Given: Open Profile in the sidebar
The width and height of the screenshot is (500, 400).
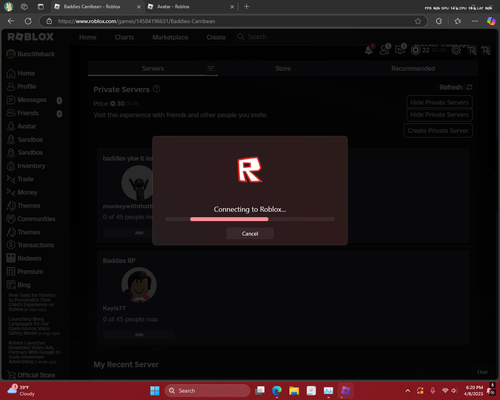Looking at the screenshot, I should tap(21, 86).
